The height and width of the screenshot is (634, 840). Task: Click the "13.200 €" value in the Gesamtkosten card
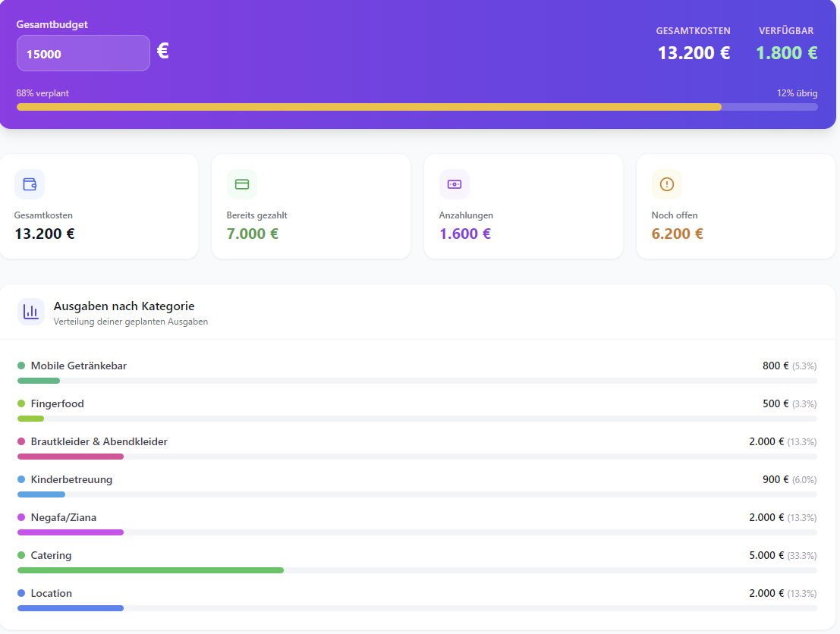point(45,234)
